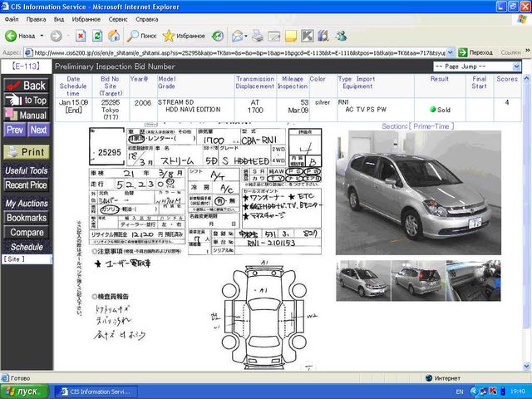Open the Manual sidebar button
The width and height of the screenshot is (532, 399).
coord(27,115)
